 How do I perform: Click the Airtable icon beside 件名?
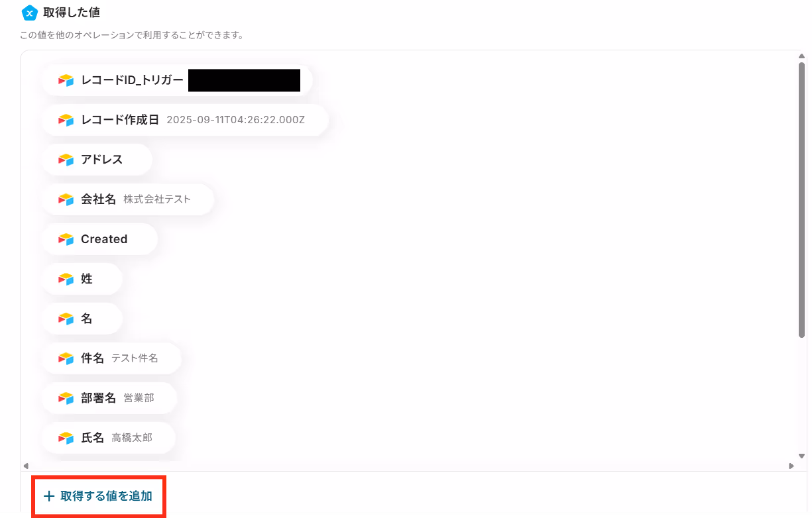(66, 358)
